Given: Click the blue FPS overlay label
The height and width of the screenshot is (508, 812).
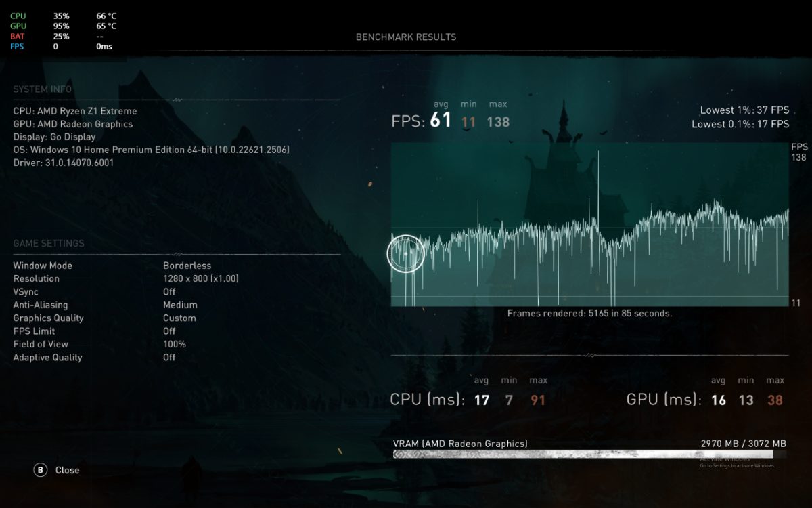Looking at the screenshot, I should pos(17,47).
